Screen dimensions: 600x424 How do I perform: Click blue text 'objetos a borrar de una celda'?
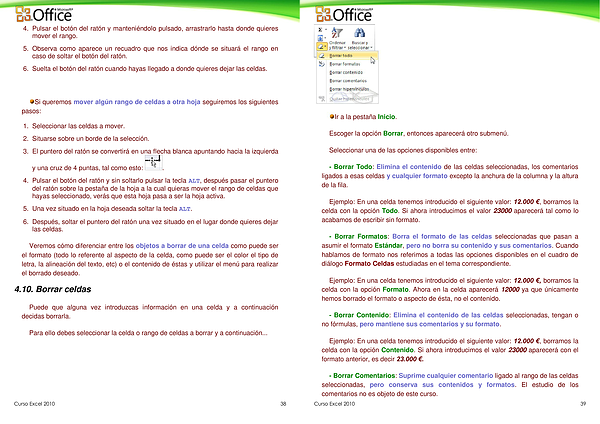182,246
